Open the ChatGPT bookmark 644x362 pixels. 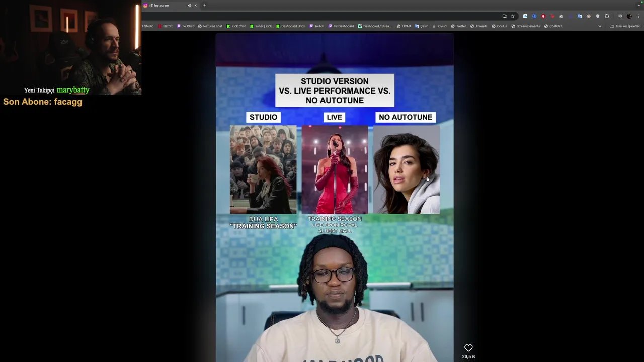[553, 26]
